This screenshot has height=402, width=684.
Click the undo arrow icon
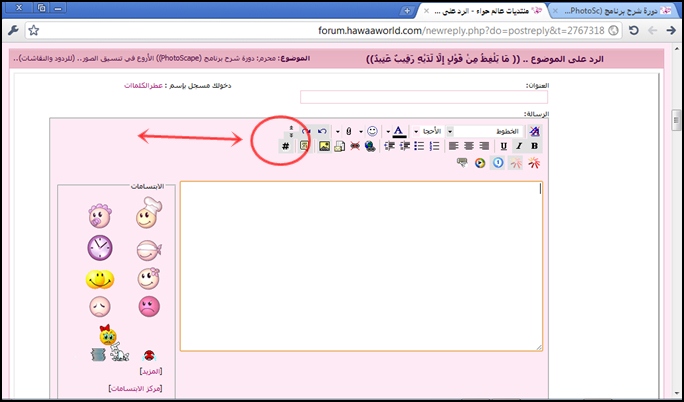point(321,131)
